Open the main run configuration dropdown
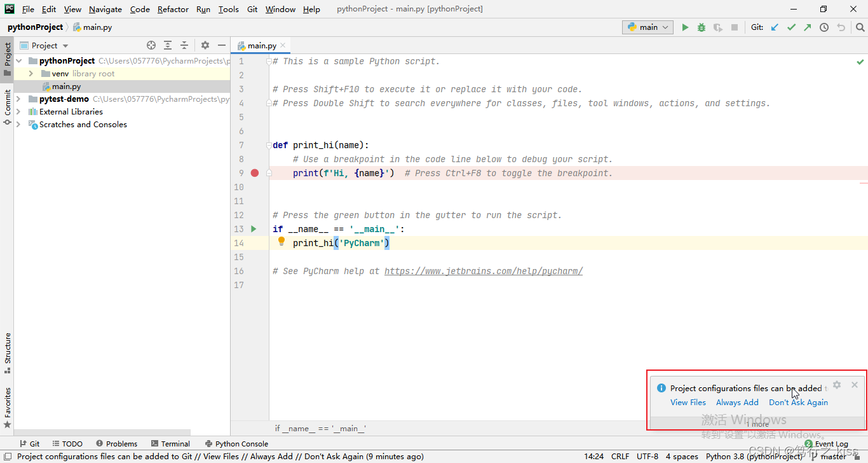The height and width of the screenshot is (463, 868). click(x=648, y=27)
